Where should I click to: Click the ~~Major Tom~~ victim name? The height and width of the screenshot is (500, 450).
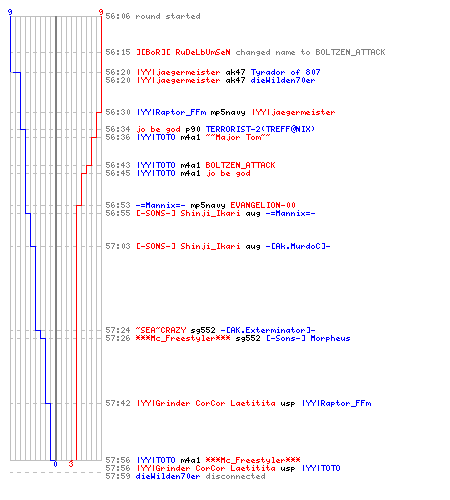click(238, 137)
